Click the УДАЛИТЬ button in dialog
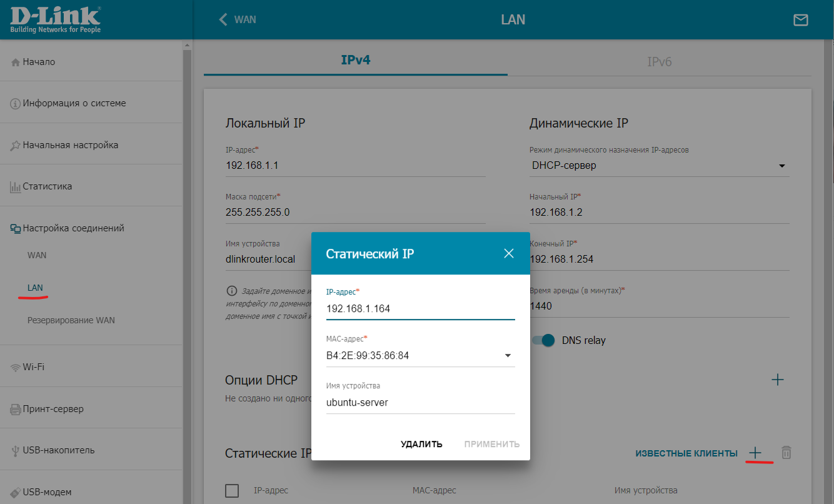Image resolution: width=834 pixels, height=504 pixels. click(421, 444)
